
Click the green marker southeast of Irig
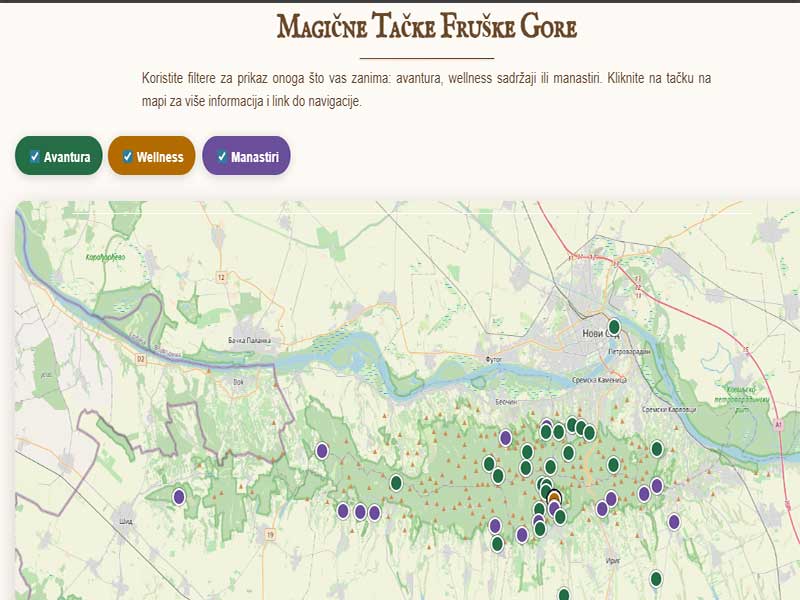(x=656, y=577)
